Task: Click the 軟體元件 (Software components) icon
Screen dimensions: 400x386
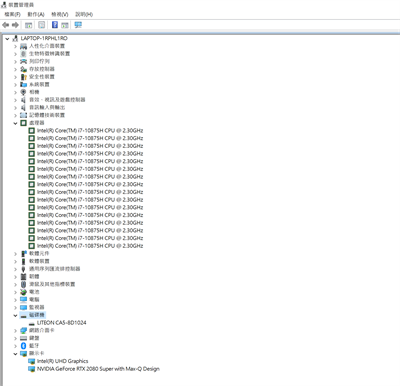Action: tap(23, 254)
